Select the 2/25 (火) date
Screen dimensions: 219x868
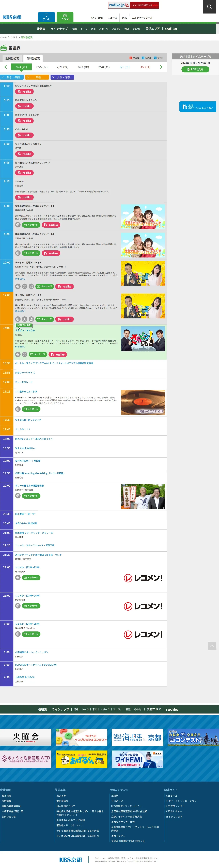42,67
